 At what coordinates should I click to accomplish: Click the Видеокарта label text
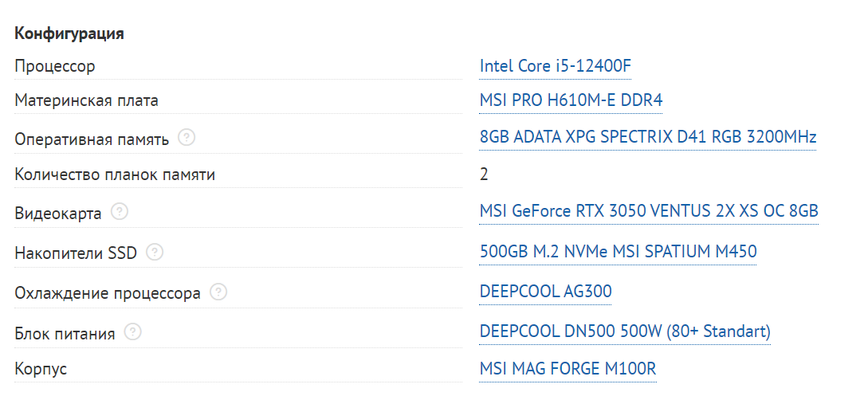point(58,214)
